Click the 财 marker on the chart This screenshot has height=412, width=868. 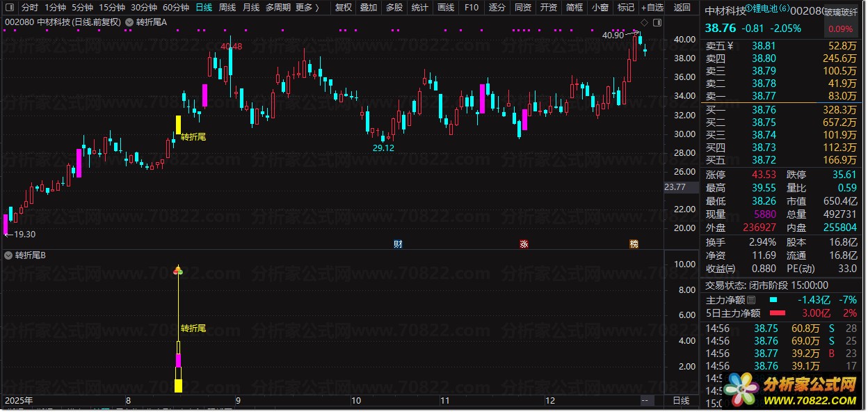tap(398, 244)
